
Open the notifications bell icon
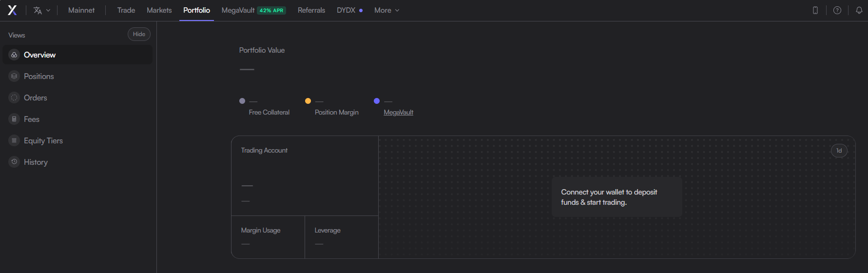click(859, 10)
